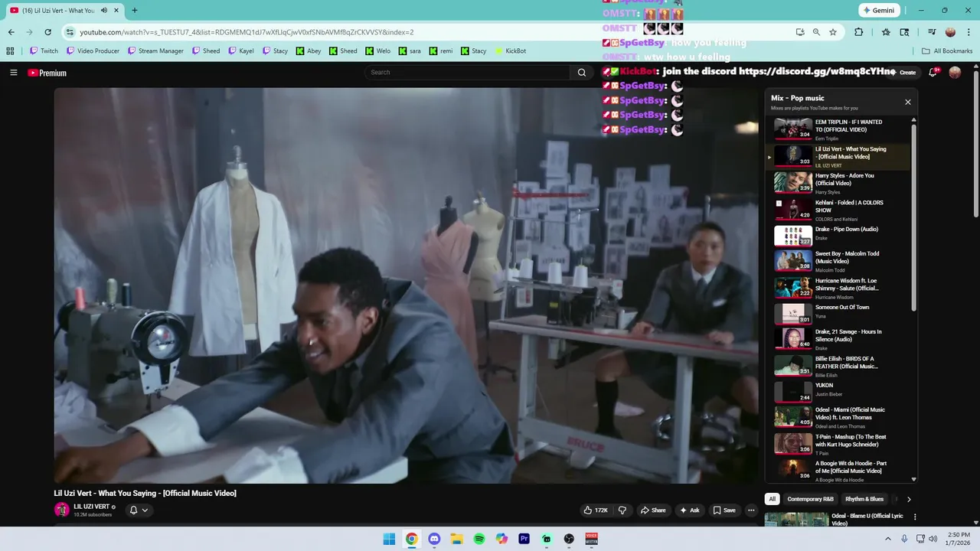Open the Stream Manager bookmark
The height and width of the screenshot is (551, 980).
pos(155,51)
